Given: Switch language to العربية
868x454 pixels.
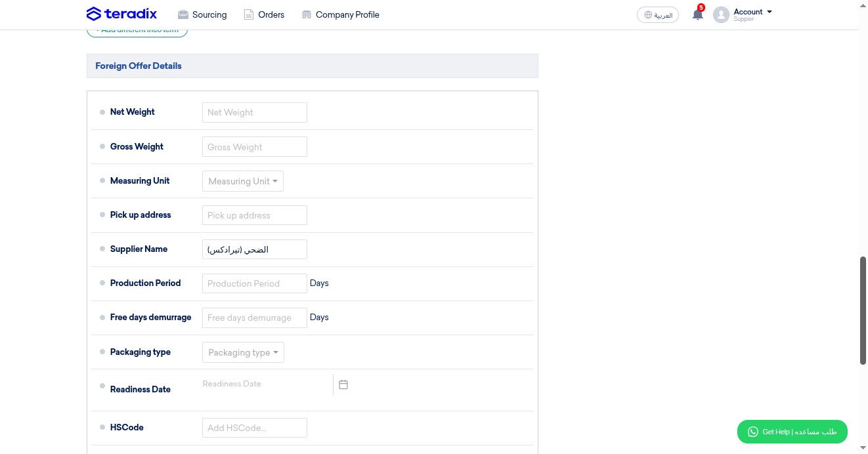Looking at the screenshot, I should (658, 15).
